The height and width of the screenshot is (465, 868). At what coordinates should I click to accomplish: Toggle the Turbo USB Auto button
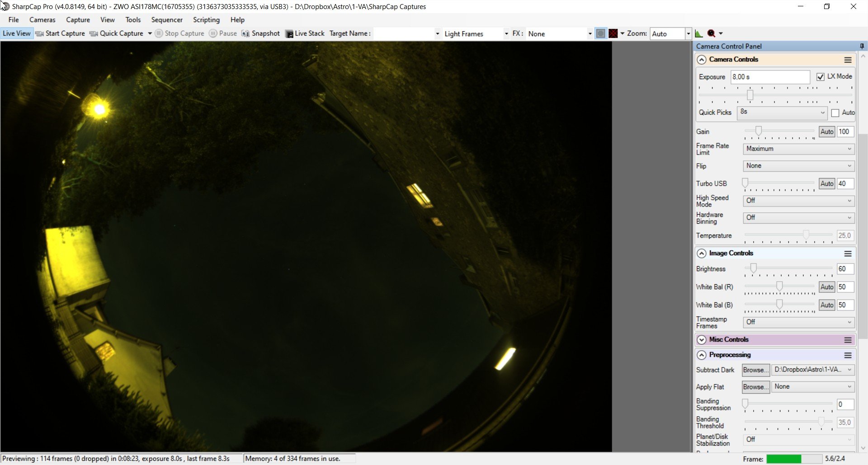(827, 183)
